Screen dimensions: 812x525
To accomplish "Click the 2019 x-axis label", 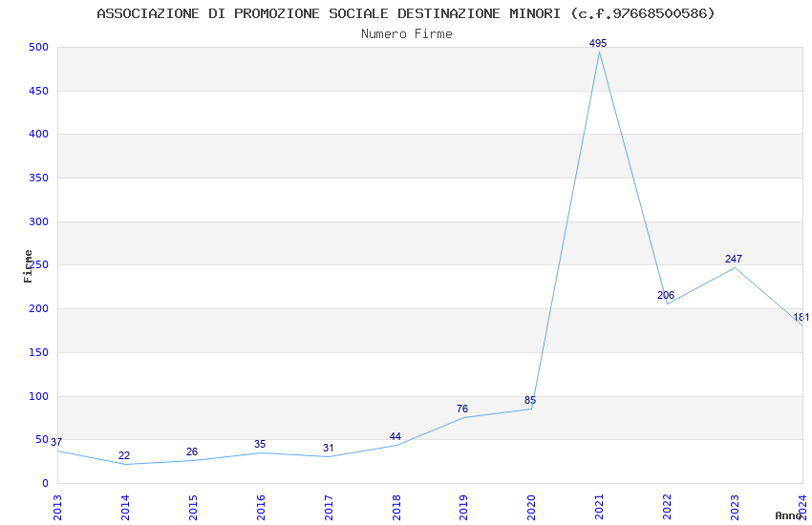I will click(x=463, y=508).
